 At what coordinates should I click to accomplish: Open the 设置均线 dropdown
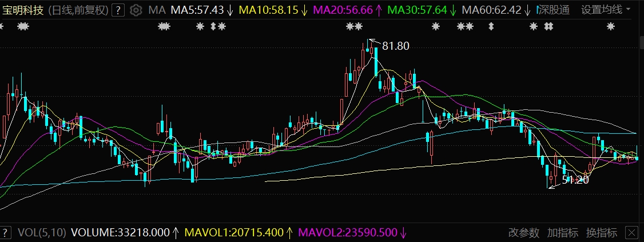point(606,10)
